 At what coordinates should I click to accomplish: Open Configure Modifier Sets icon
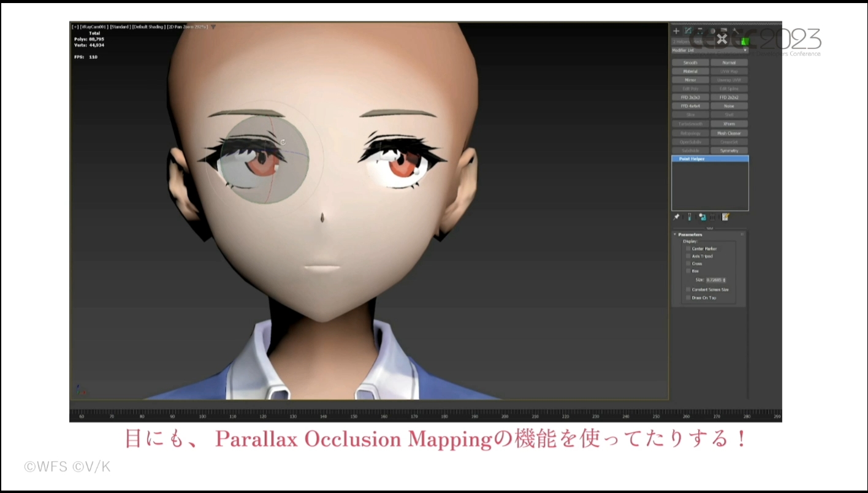point(726,217)
